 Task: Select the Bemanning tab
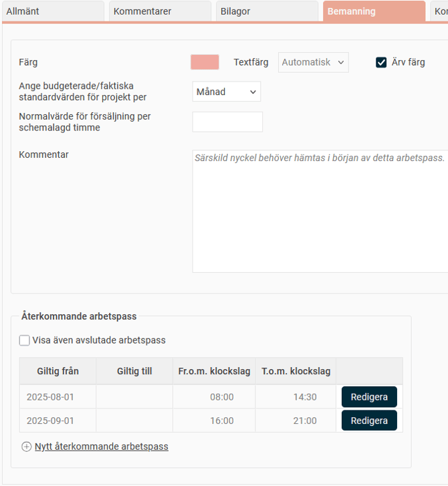[x=373, y=11]
